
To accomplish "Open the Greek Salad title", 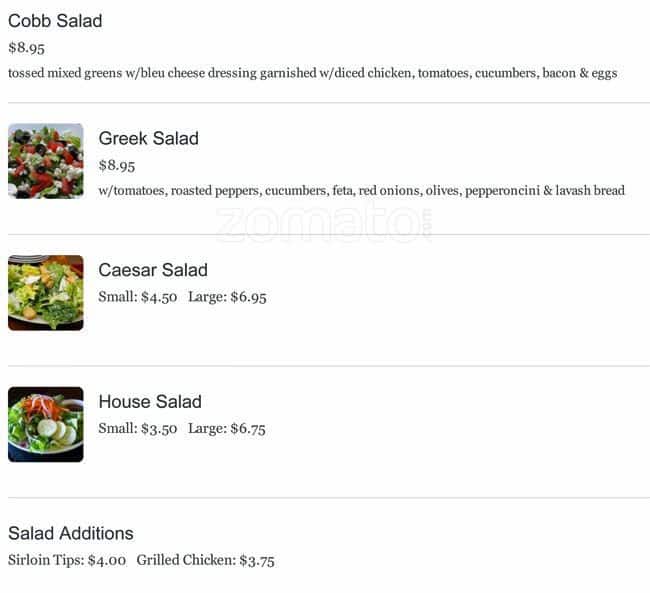I will click(x=148, y=139).
